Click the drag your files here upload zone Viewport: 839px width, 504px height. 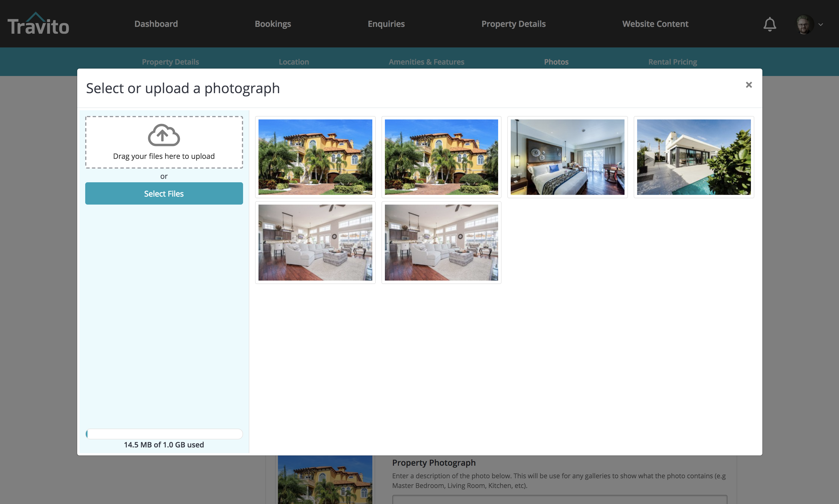(x=164, y=142)
